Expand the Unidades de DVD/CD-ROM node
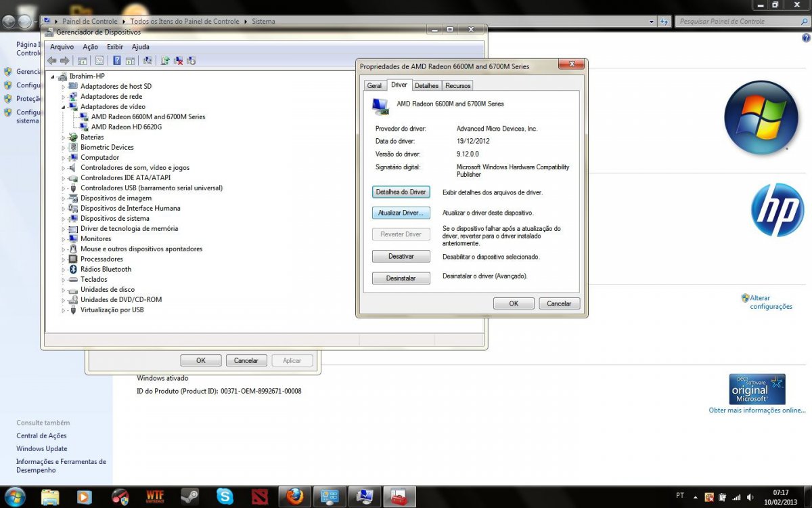Screen dimensions: 812x508 64,299
